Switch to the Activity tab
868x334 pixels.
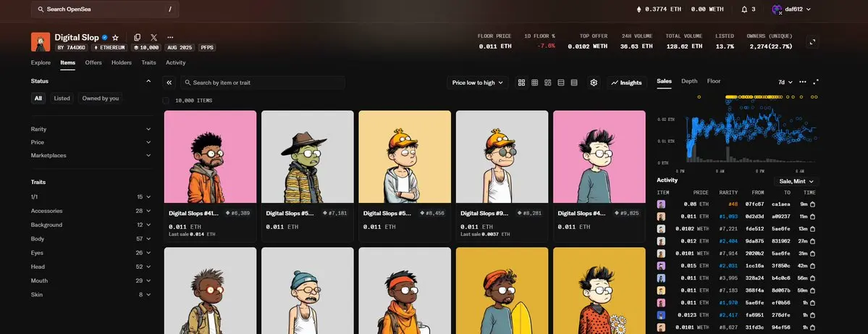point(175,62)
